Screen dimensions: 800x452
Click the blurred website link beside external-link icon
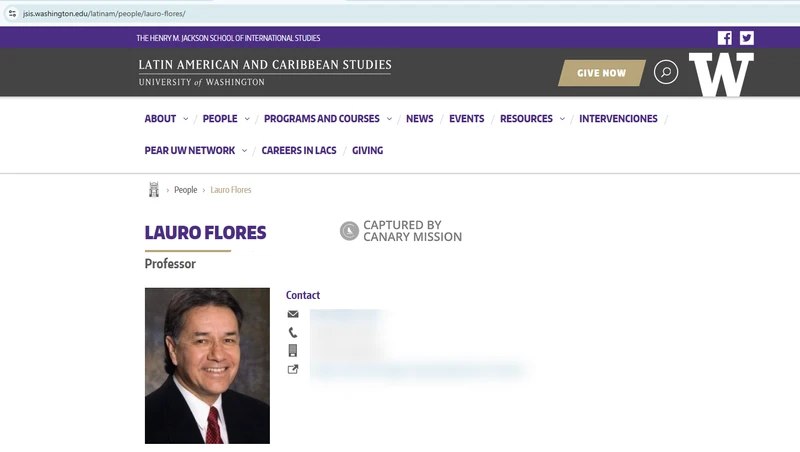[x=418, y=370]
